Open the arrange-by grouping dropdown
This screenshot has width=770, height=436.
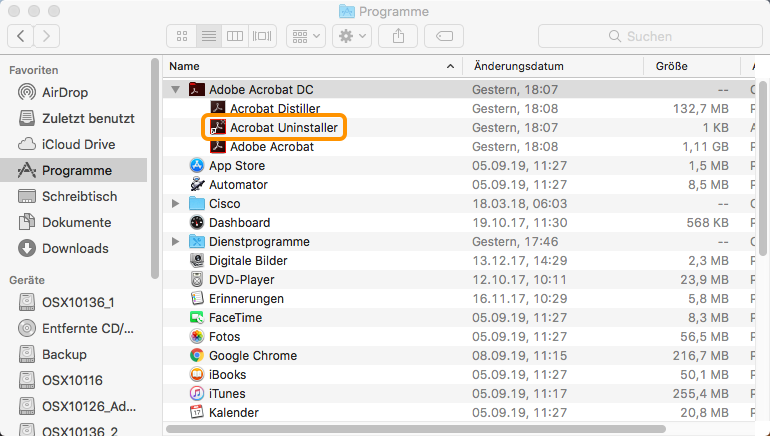306,36
